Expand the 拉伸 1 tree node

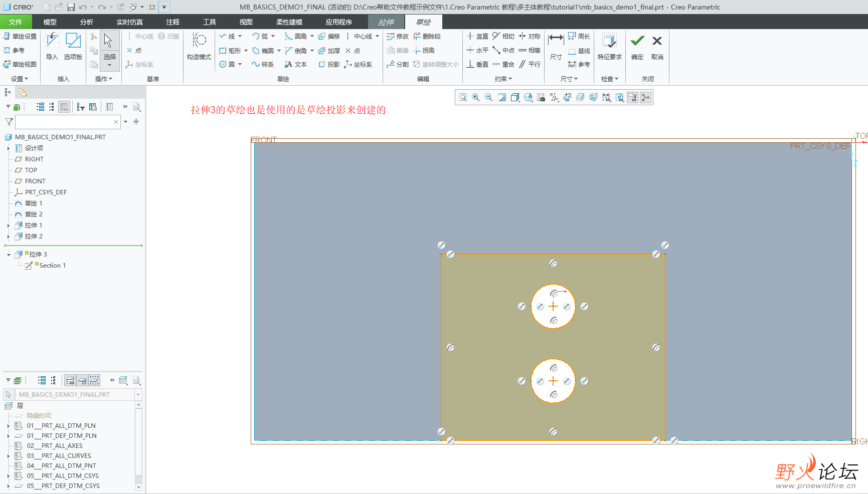pos(9,225)
